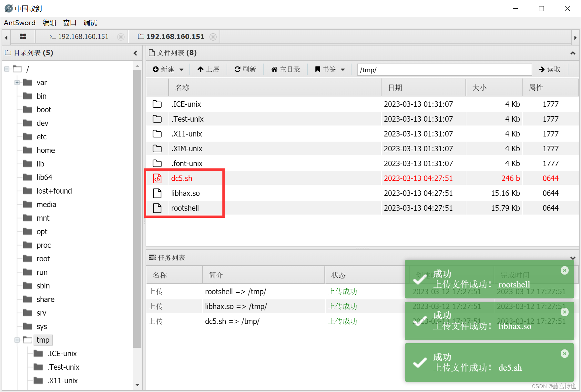This screenshot has height=392, width=581.
Task: Open the 调试 menu
Action: pos(90,23)
